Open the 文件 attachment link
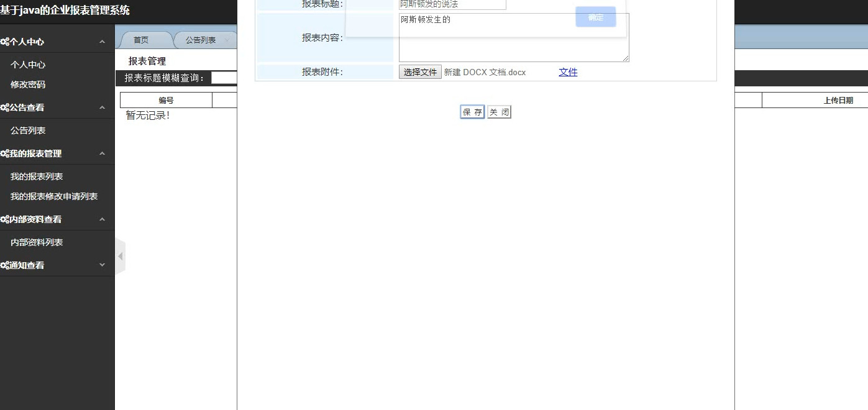Image resolution: width=868 pixels, height=410 pixels. [568, 72]
